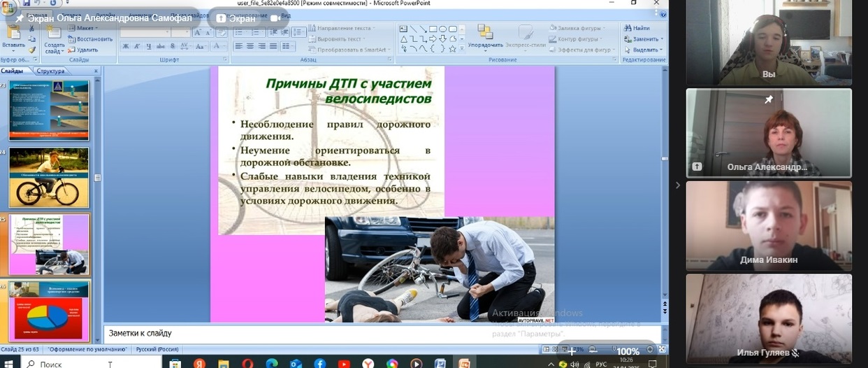Click language indicator Русский (Россия) in status bar
868x368 pixels.
(x=157, y=349)
